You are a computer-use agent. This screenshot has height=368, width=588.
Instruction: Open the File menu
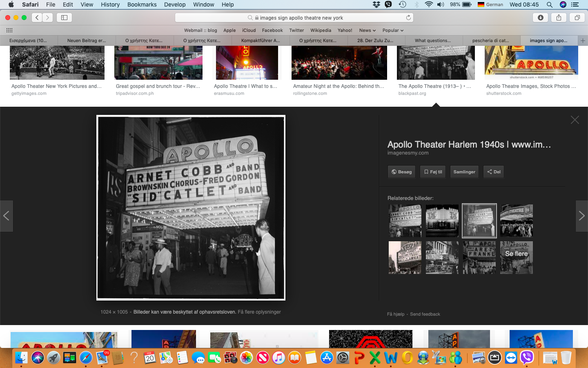coord(51,4)
